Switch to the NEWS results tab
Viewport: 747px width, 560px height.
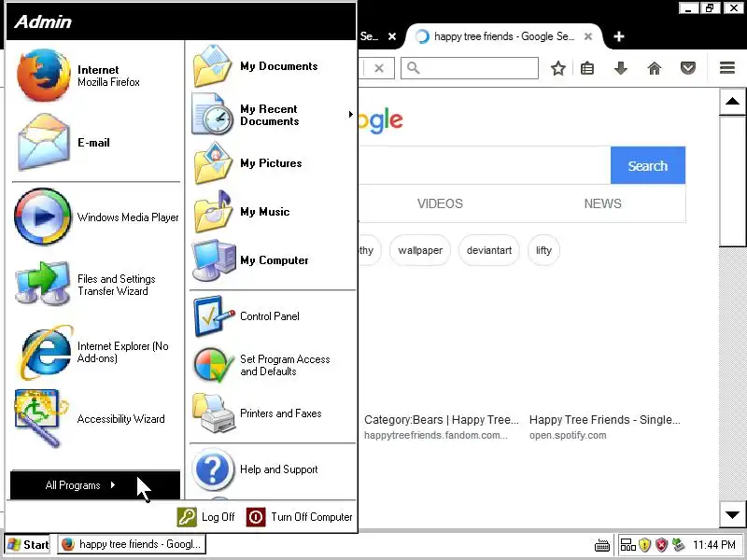point(602,203)
